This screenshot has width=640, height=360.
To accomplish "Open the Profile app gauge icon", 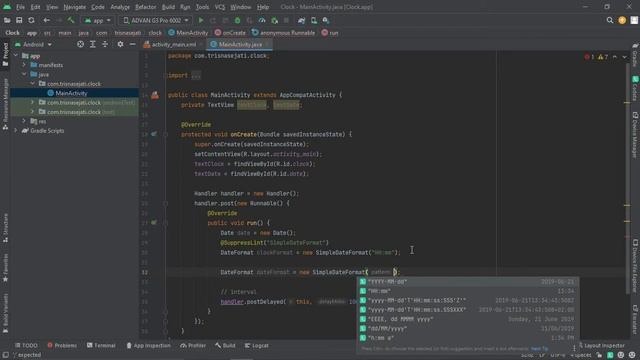I will pos(262,20).
